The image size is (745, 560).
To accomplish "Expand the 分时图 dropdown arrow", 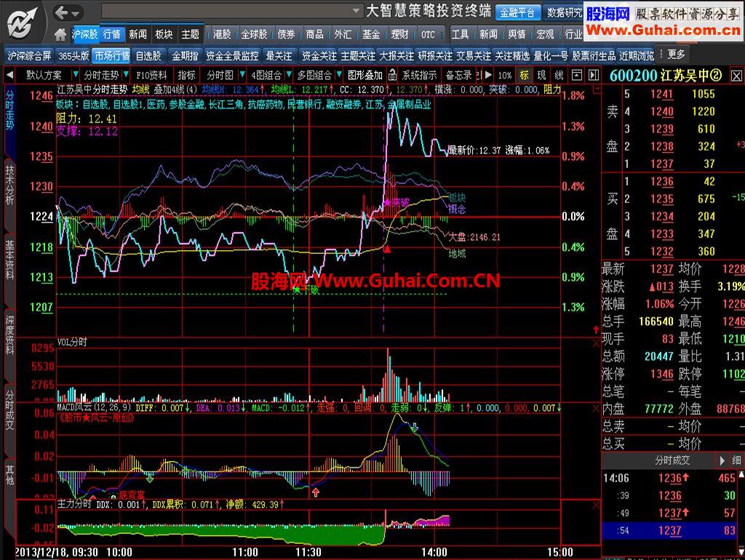I will click(242, 75).
